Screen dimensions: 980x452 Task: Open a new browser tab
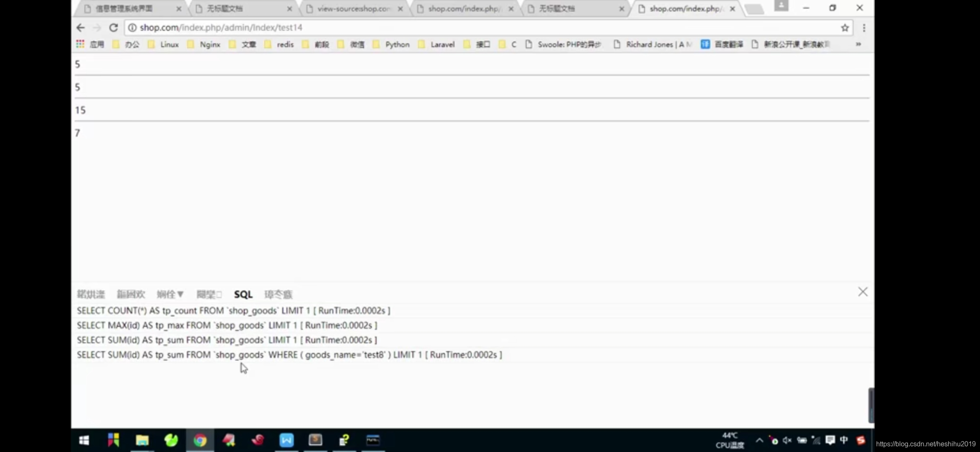pyautogui.click(x=755, y=9)
